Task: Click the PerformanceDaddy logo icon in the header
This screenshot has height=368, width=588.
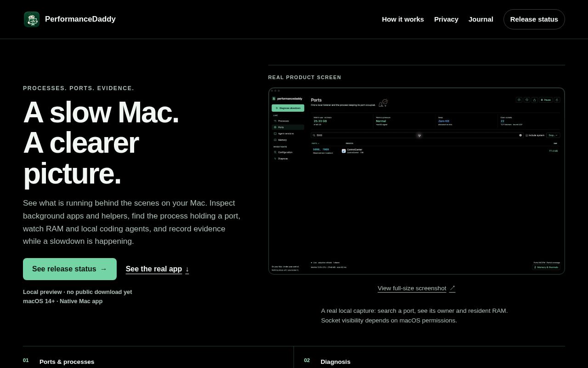Action: pyautogui.click(x=32, y=19)
